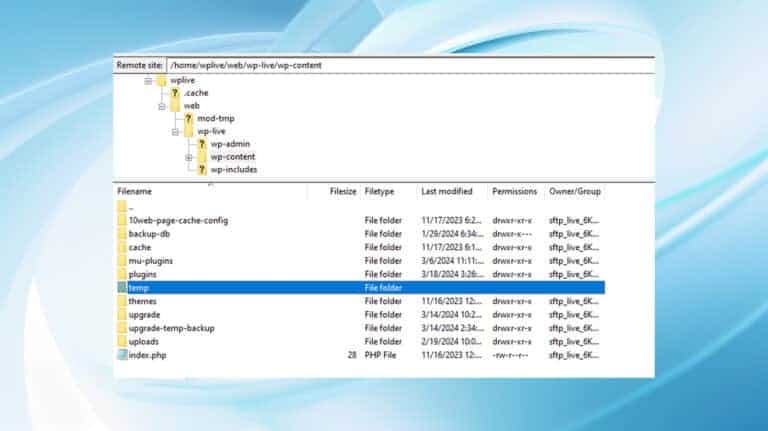
Task: Select the mu-plugins folder row
Action: 360,261
